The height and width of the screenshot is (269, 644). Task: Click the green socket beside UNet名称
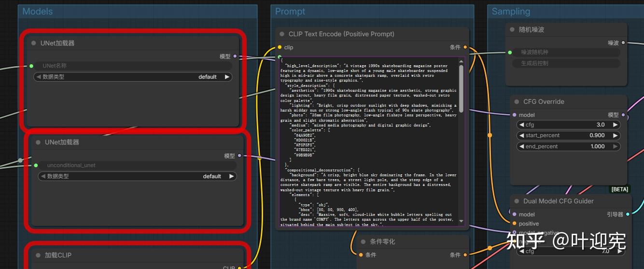pos(31,66)
